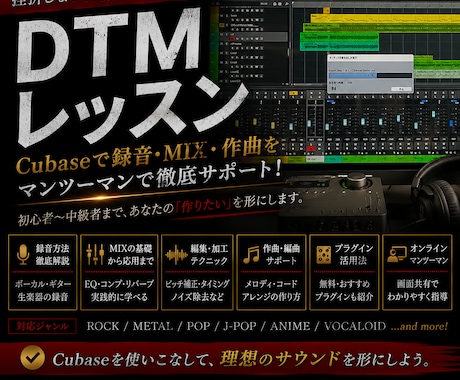Click the export dialog box in the DAW screenshot
This screenshot has height=380, width=460.
point(370,73)
